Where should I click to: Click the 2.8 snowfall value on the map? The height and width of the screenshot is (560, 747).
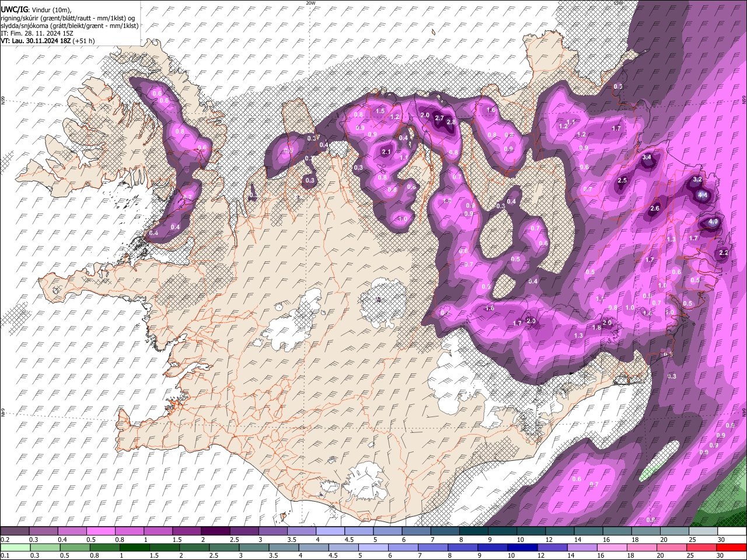pyautogui.click(x=451, y=122)
